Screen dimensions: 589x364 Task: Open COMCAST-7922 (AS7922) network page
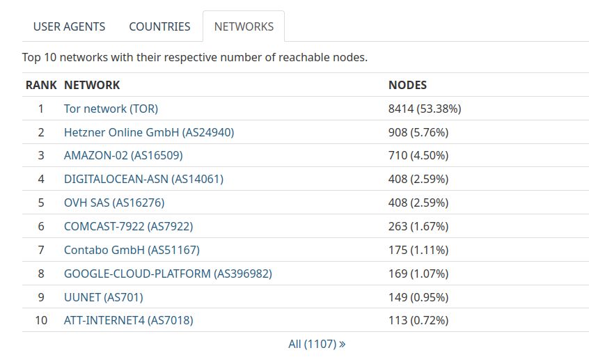pos(128,226)
